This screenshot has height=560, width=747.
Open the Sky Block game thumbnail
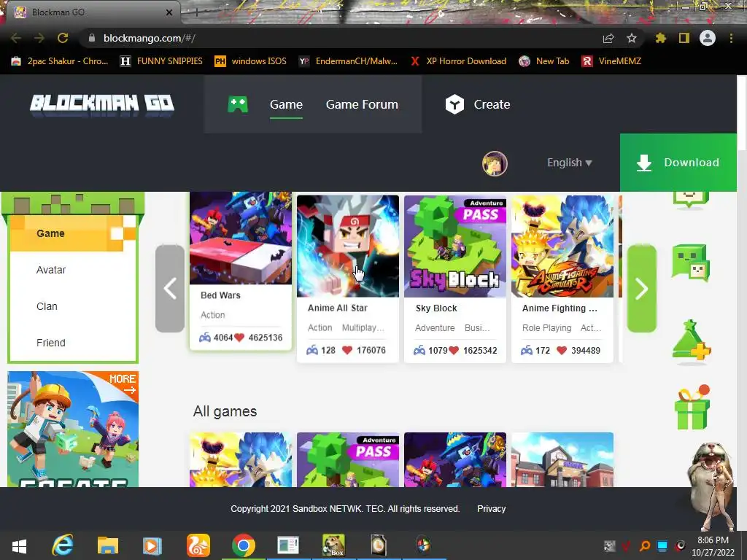pyautogui.click(x=455, y=246)
